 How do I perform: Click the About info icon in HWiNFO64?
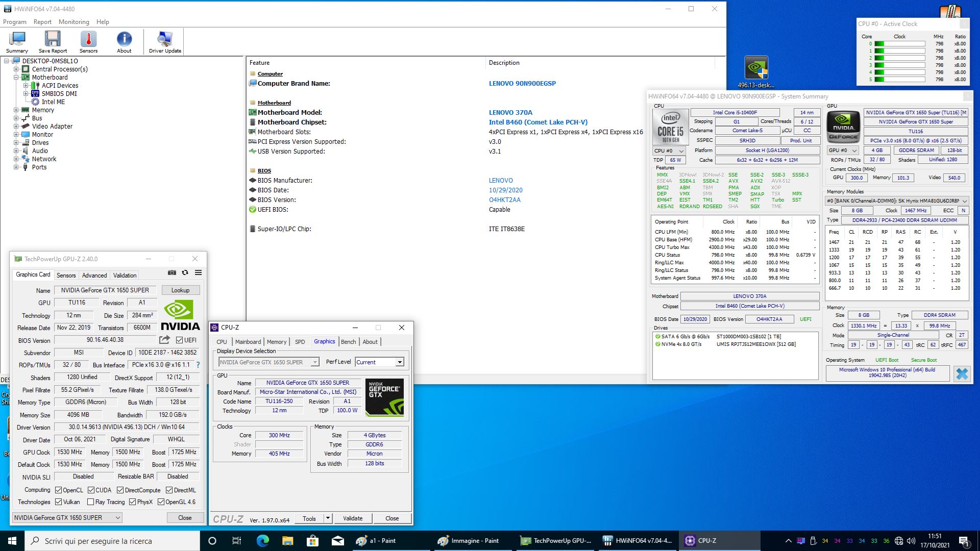[x=124, y=42]
